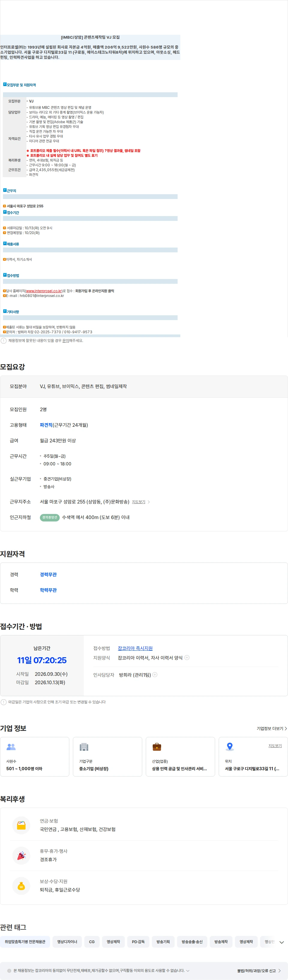
Task: Click the hrb0801@interprosel.co.kr email text
Action: tap(42, 295)
